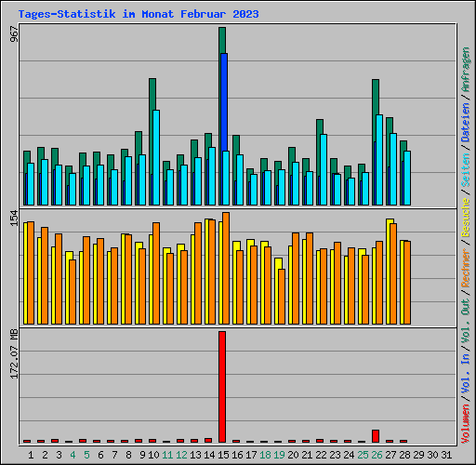Click the 172.07 MB y-axis label
The image size is (476, 465).
(x=14, y=353)
